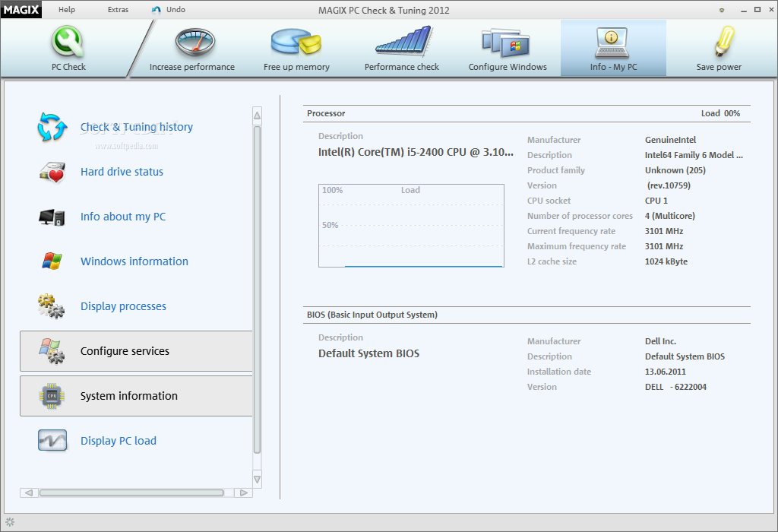Image resolution: width=778 pixels, height=532 pixels.
Task: Click the status bar gear icon
Action: point(10,522)
